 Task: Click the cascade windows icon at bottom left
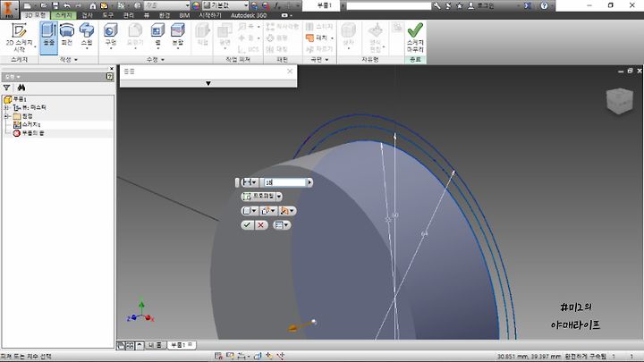[121, 345]
